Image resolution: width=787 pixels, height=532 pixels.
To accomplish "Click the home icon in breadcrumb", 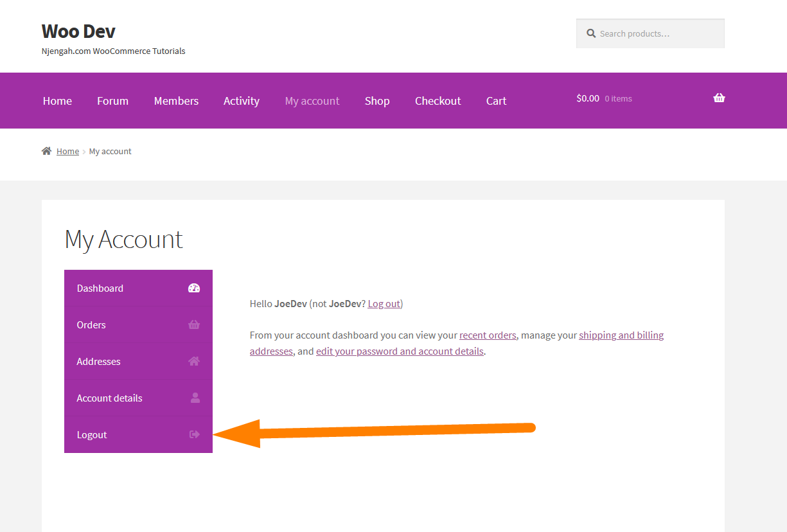I will 46,151.
